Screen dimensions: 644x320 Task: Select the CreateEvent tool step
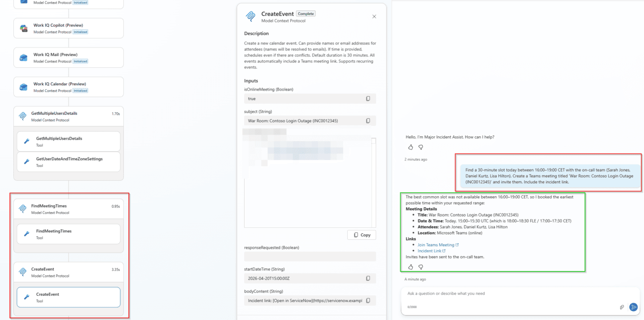point(68,297)
